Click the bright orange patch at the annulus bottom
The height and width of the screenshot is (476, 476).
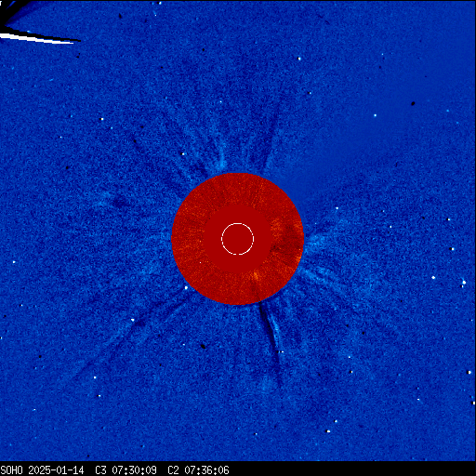(x=256, y=275)
